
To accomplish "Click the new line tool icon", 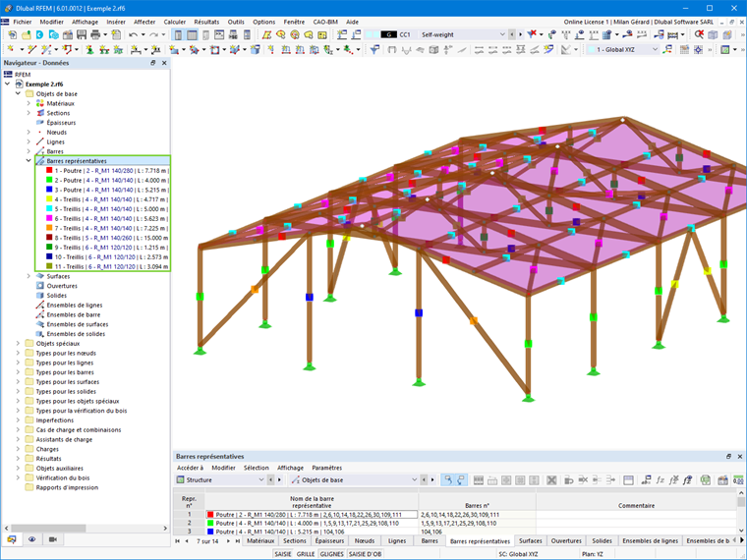I will click(x=31, y=49).
